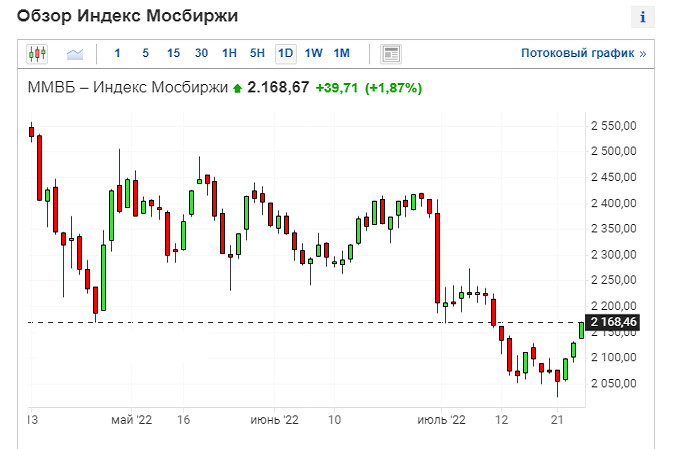Image resolution: width=675 pixels, height=449 pixels.
Task: Click the 2 550,00 price axis label
Action: click(x=613, y=126)
